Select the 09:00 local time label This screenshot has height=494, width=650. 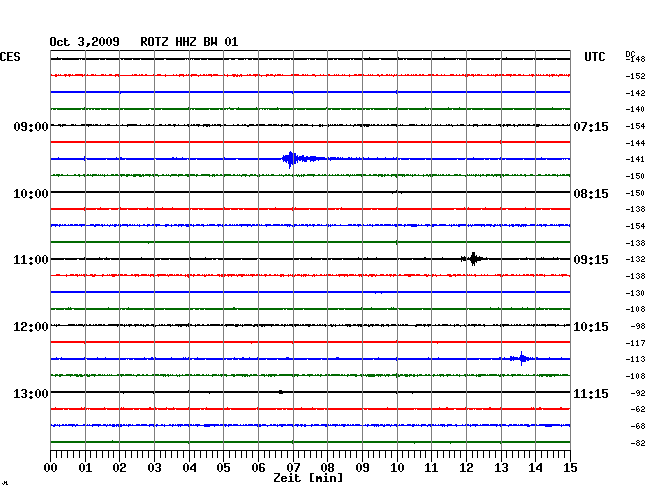coord(31,126)
